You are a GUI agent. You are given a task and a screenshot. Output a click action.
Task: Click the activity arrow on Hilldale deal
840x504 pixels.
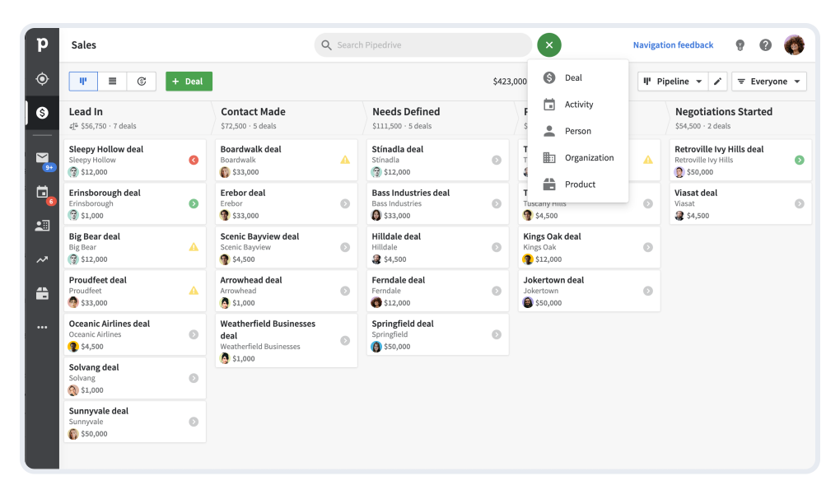coord(497,247)
